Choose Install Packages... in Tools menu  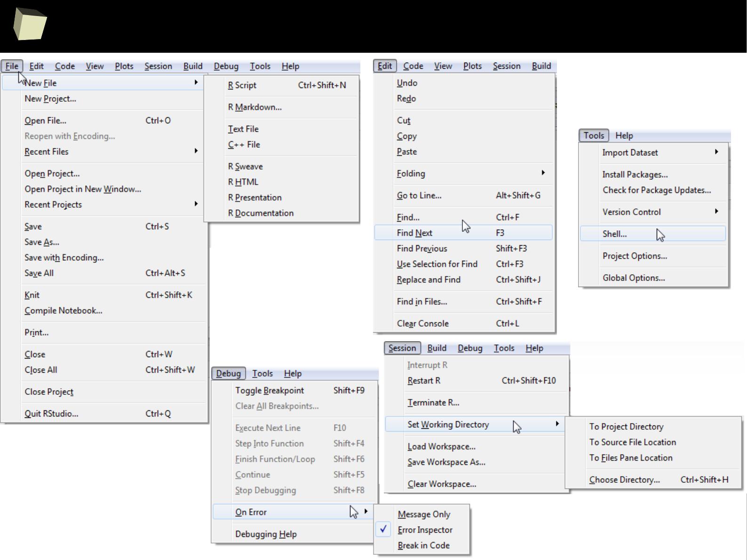[x=635, y=175]
